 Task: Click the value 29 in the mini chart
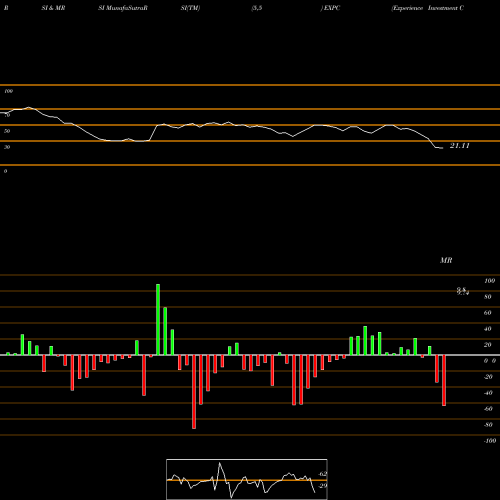[x=323, y=486]
